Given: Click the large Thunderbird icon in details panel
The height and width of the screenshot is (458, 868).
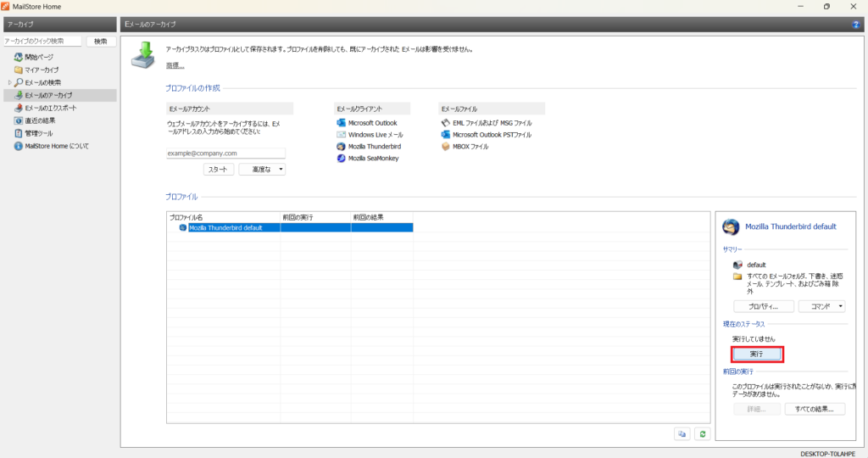Looking at the screenshot, I should pyautogui.click(x=731, y=227).
